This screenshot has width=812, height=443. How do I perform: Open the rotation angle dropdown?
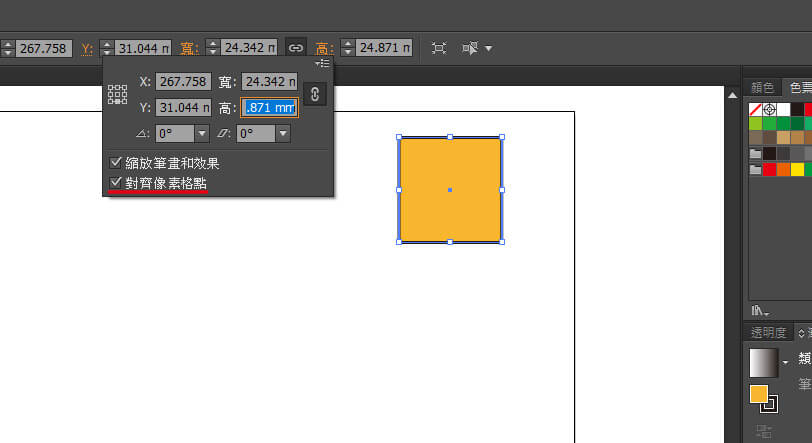tap(202, 134)
